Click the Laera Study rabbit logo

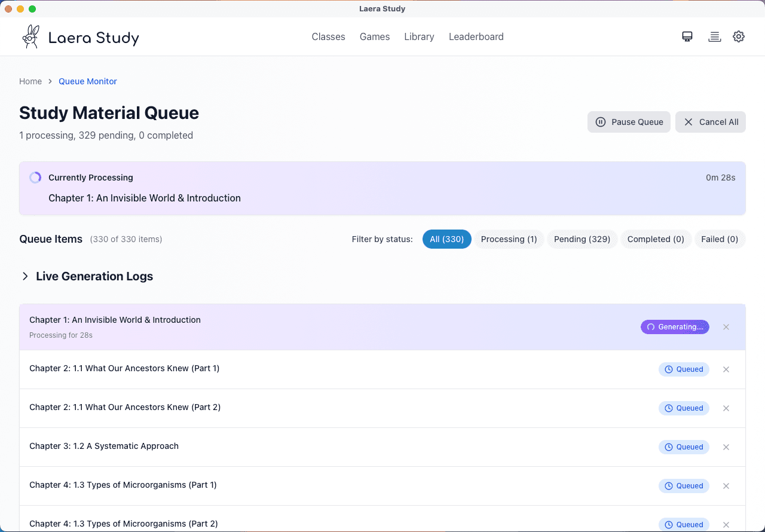coord(30,36)
